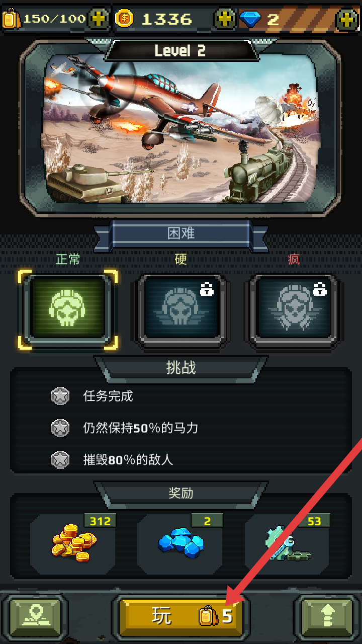Start the level with 玩 button
This screenshot has height=644, width=362.
(x=181, y=616)
